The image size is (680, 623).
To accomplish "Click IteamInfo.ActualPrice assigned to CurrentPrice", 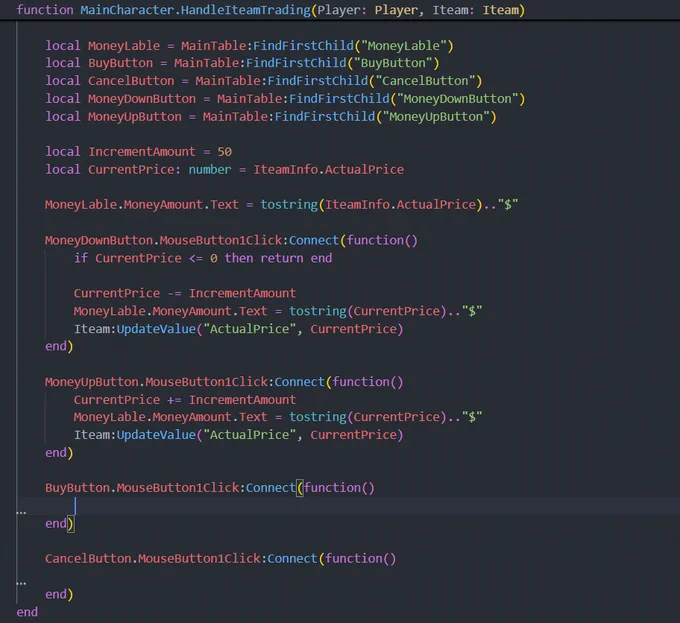I will pyautogui.click(x=329, y=170).
